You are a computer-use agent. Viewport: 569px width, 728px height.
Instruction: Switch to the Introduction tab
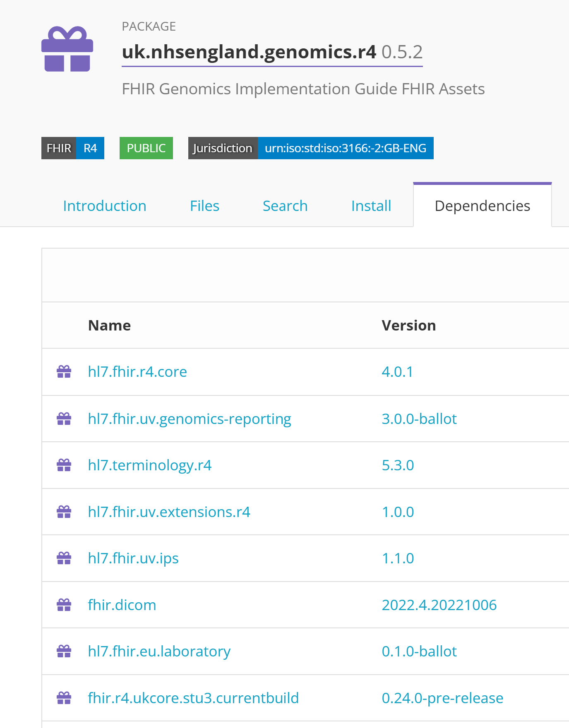click(105, 206)
